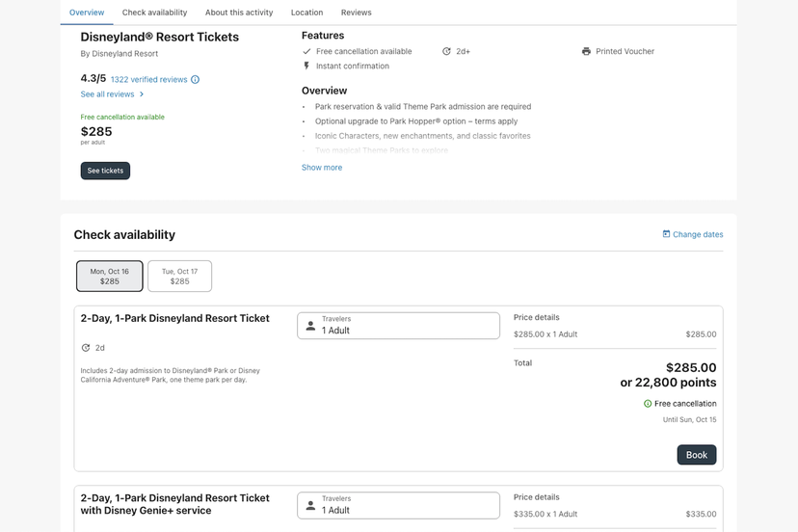Click the calendar icon beside Change dates
Screen dimensions: 798x532
pos(666,233)
